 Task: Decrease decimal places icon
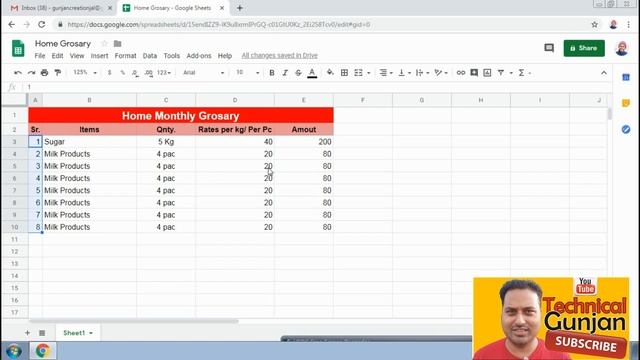135,73
